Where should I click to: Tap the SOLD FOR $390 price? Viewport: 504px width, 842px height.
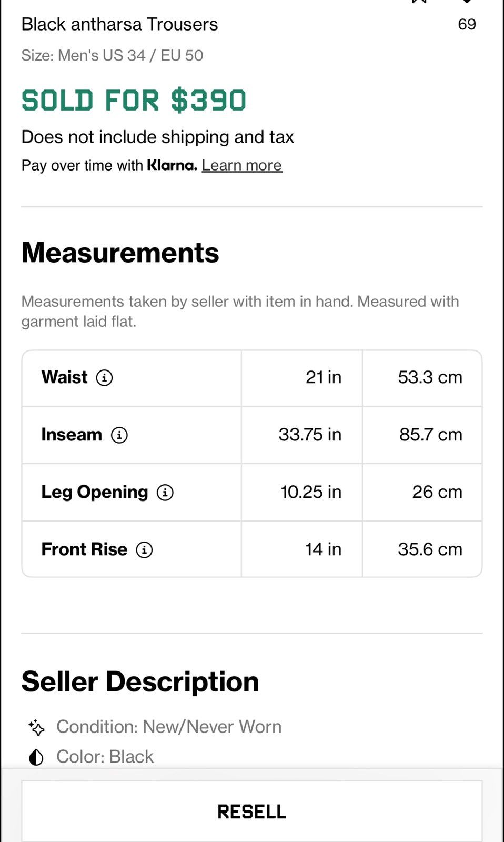(x=134, y=100)
